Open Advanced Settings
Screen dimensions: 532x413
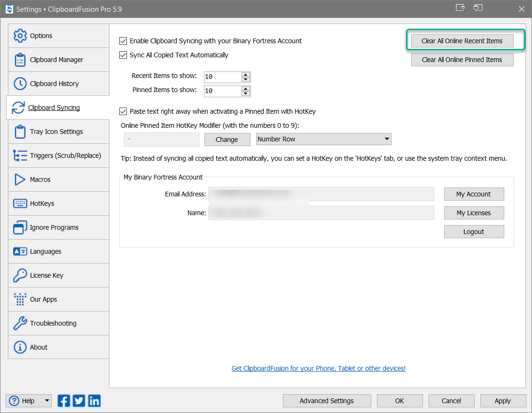point(327,401)
